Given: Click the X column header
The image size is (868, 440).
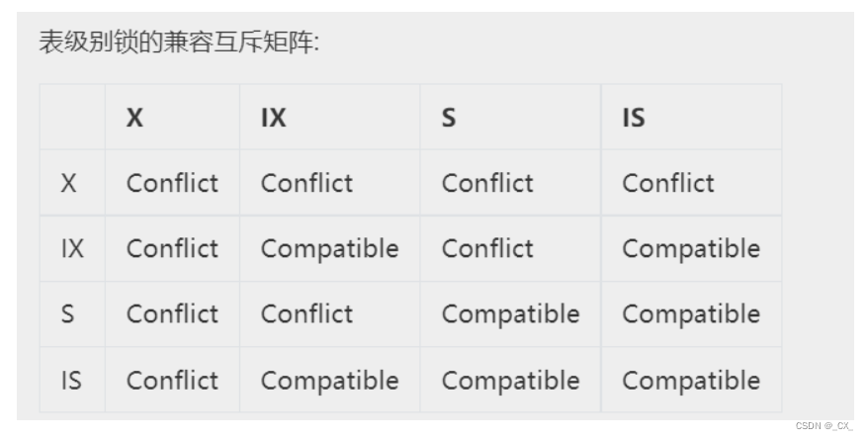Looking at the screenshot, I should click(x=134, y=118).
